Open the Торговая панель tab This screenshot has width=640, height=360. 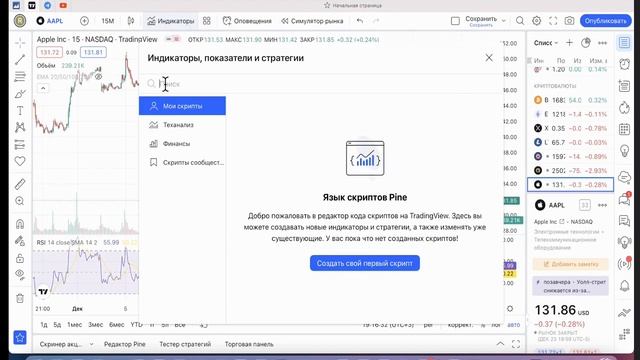coord(249,344)
